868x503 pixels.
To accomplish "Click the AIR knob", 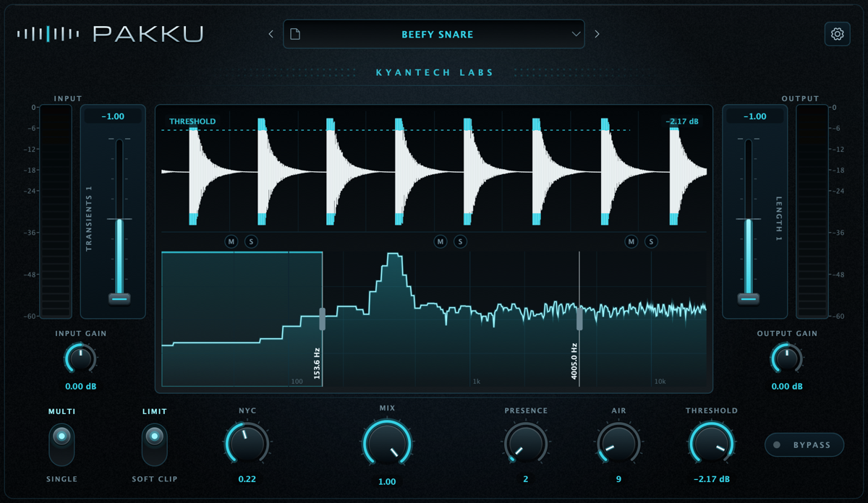I will [618, 444].
